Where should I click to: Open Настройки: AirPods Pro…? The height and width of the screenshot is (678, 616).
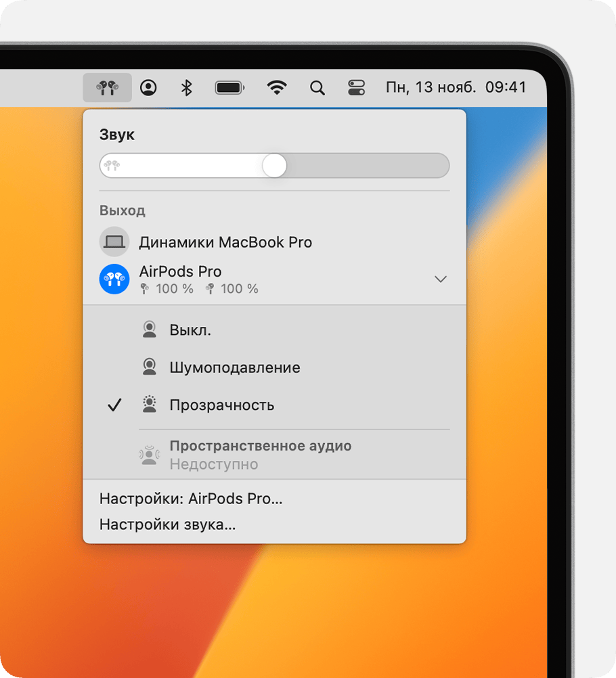tap(191, 499)
